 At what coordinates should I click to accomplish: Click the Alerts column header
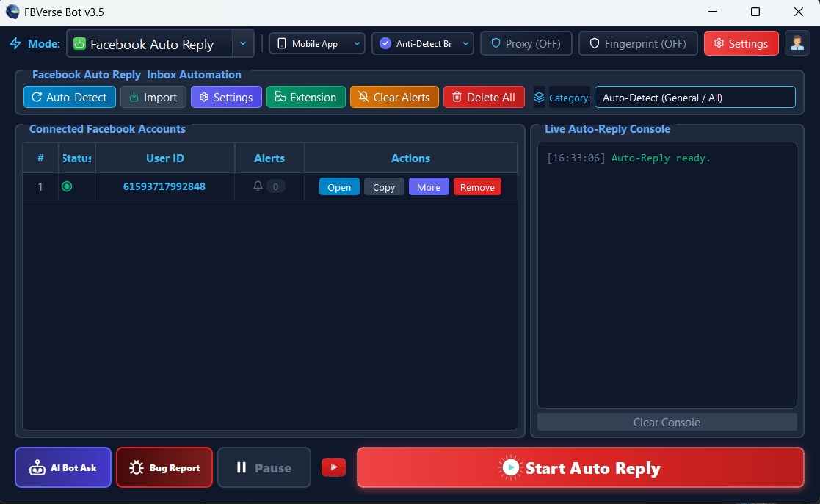click(x=269, y=158)
